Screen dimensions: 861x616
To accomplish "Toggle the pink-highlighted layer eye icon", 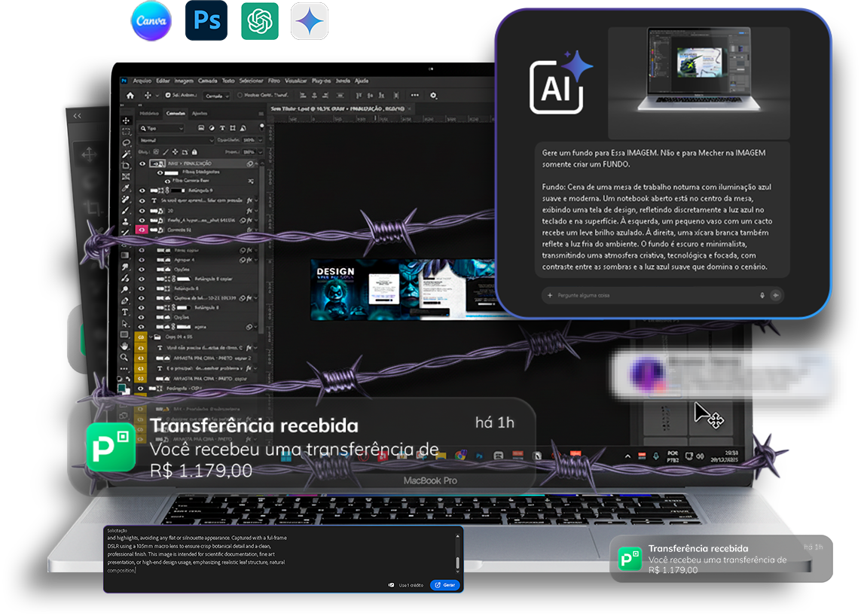I will (142, 229).
